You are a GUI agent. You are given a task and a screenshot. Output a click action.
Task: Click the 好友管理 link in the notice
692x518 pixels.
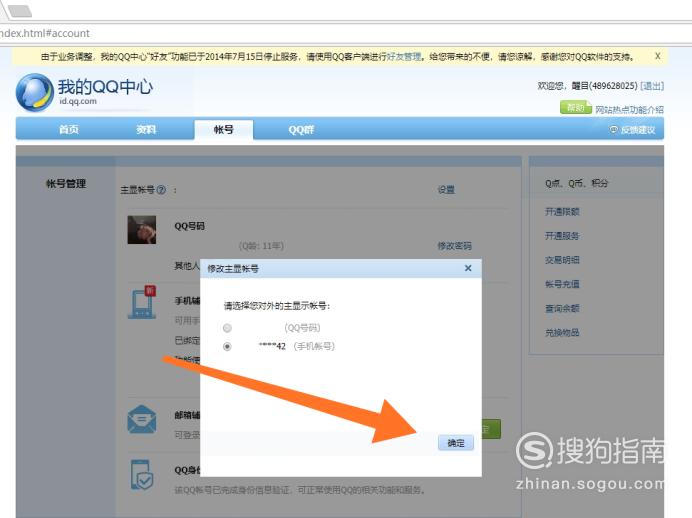pyautogui.click(x=404, y=56)
